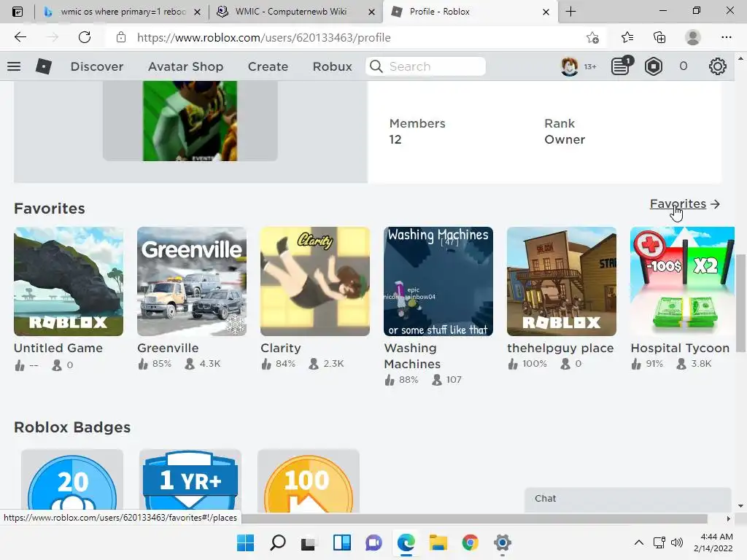747x560 pixels.
Task: Open Windows taskbar search
Action: pos(277,542)
